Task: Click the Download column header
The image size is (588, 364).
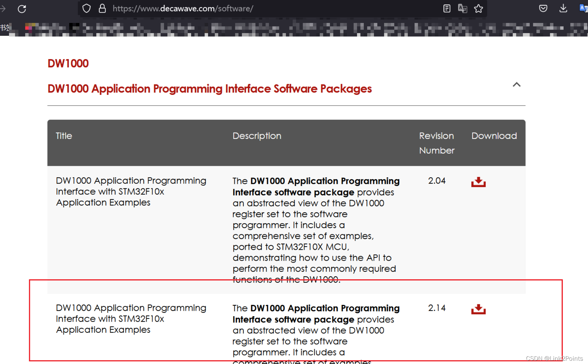Action: tap(494, 136)
